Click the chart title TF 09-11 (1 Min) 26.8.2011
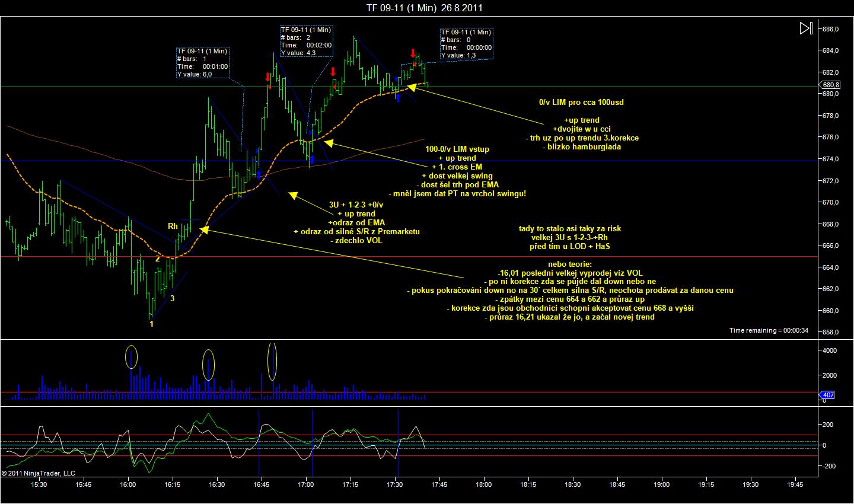 pos(423,8)
